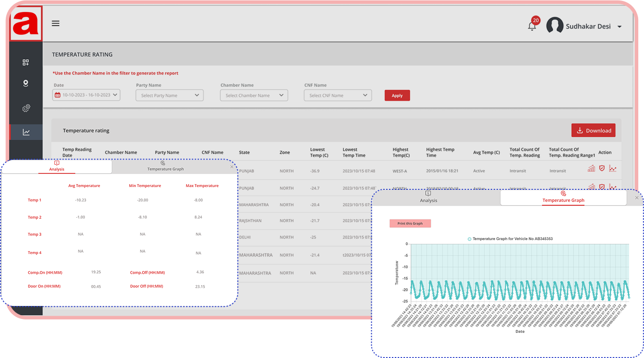Open the Select Party Name dropdown
The width and height of the screenshot is (644, 358).
click(170, 95)
